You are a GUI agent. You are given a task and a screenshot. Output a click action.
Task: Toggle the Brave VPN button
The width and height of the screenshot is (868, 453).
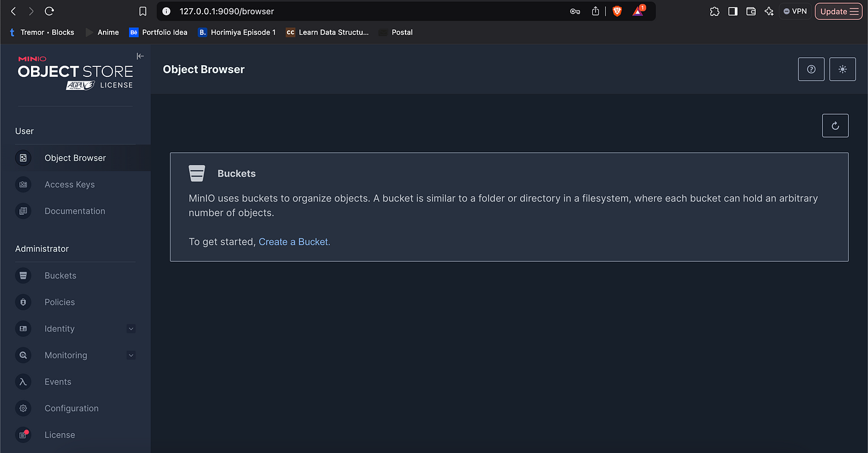click(x=795, y=11)
